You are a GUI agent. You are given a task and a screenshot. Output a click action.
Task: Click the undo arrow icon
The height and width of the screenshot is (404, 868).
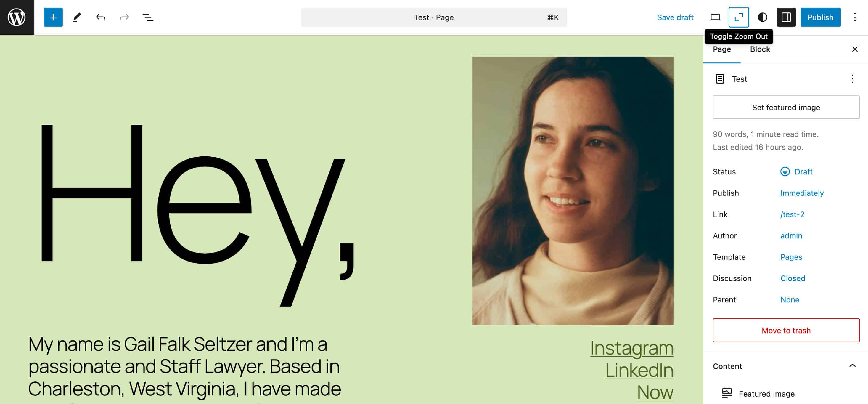pos(100,17)
